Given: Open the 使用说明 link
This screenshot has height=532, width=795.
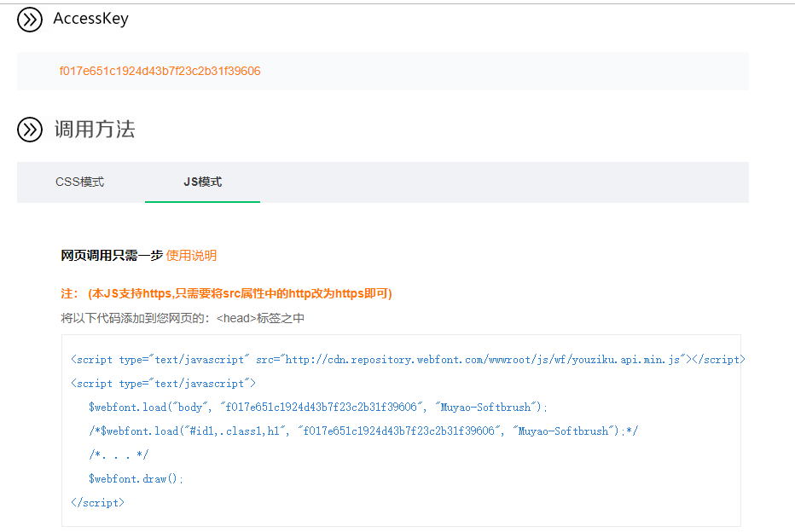Looking at the screenshot, I should pos(191,256).
